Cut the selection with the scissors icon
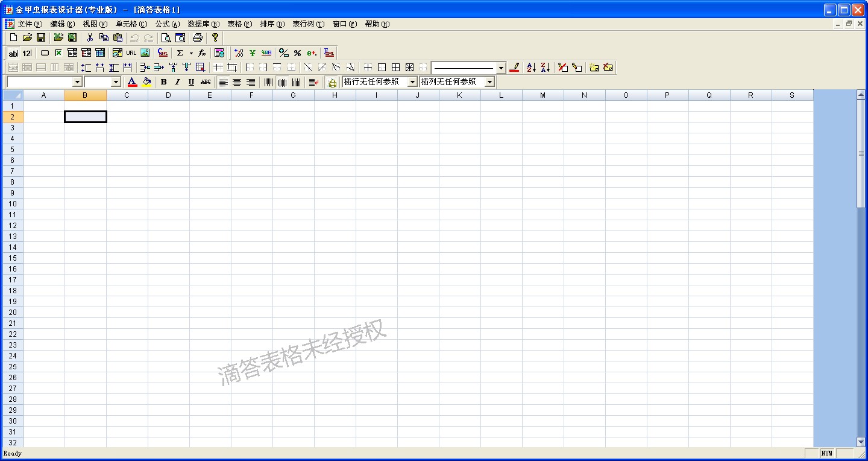This screenshot has height=461, width=868. click(x=90, y=37)
